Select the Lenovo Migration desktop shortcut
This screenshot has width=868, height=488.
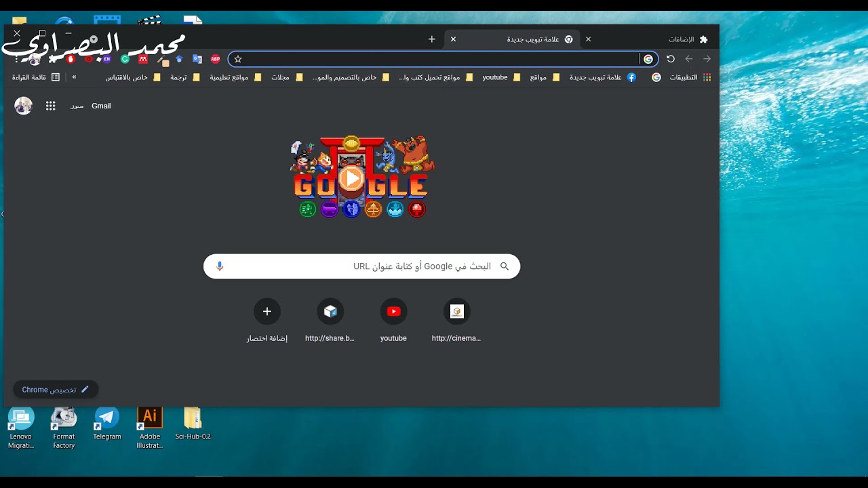click(21, 428)
